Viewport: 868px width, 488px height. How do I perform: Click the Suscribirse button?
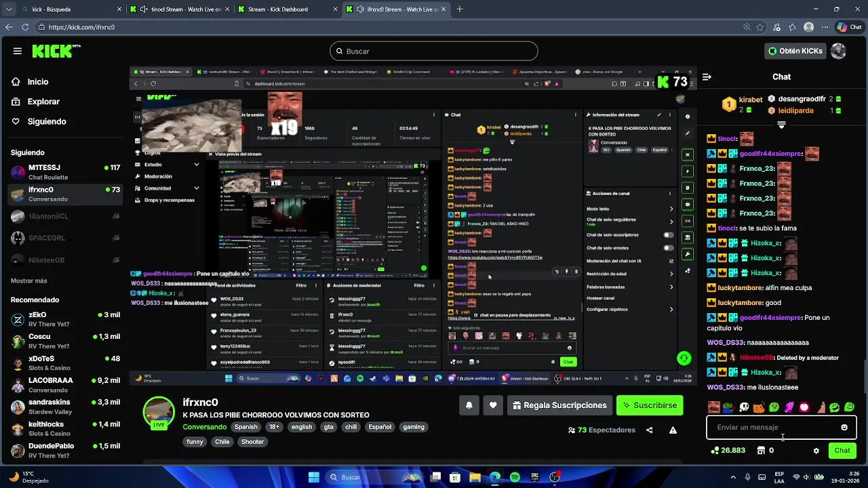coord(649,405)
